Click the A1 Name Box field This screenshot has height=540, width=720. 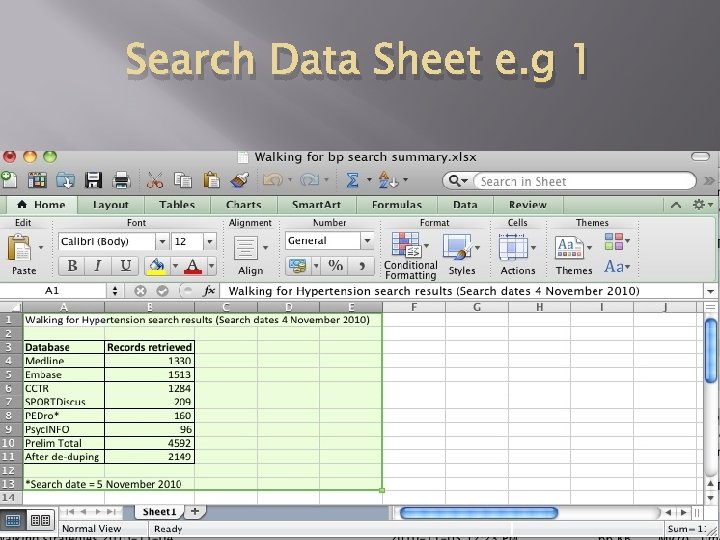[53, 291]
